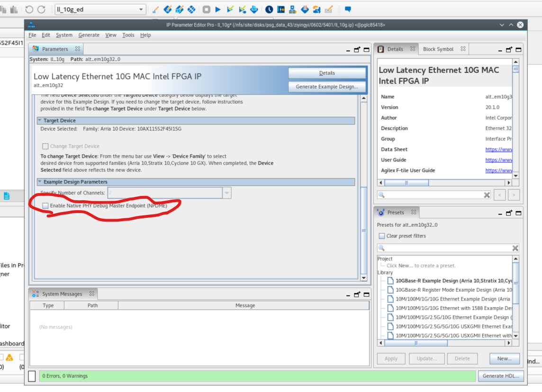Viewport: 542px width, 392px height.
Task: Click New to create a preset
Action: pos(505,359)
